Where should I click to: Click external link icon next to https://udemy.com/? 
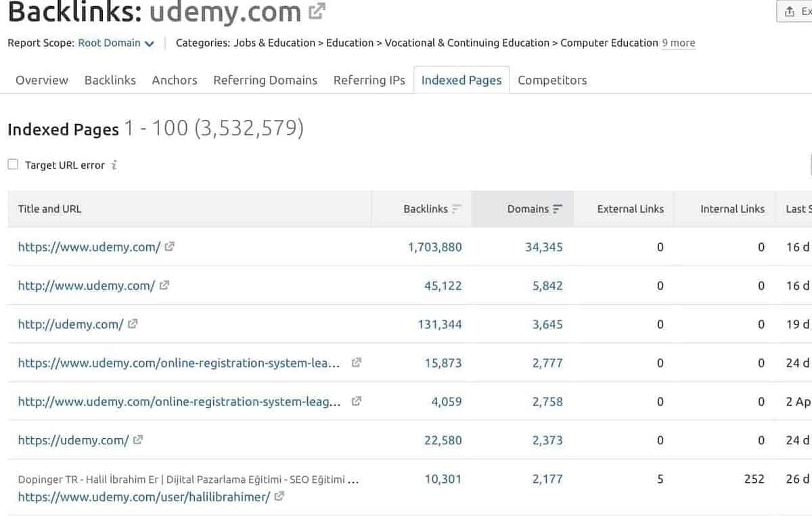coord(137,440)
